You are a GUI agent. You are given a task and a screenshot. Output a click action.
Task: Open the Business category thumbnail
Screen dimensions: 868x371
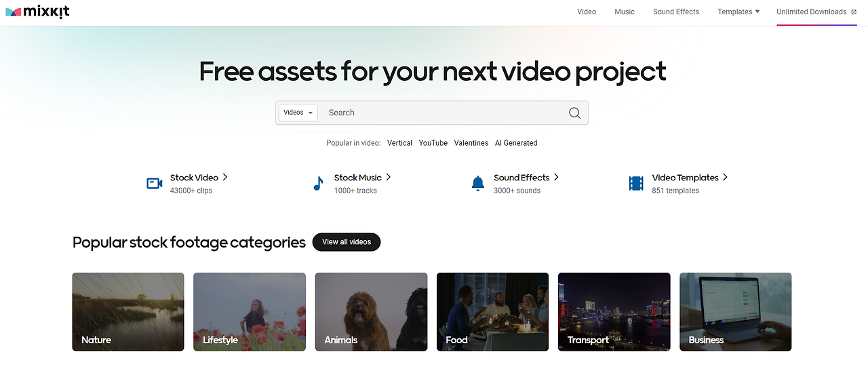[x=735, y=312]
